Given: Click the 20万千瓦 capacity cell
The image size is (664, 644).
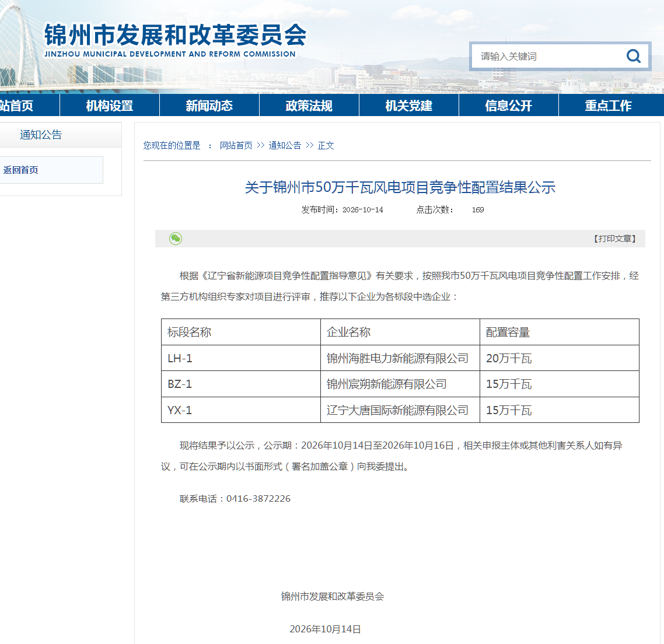Looking at the screenshot, I should click(560, 358).
